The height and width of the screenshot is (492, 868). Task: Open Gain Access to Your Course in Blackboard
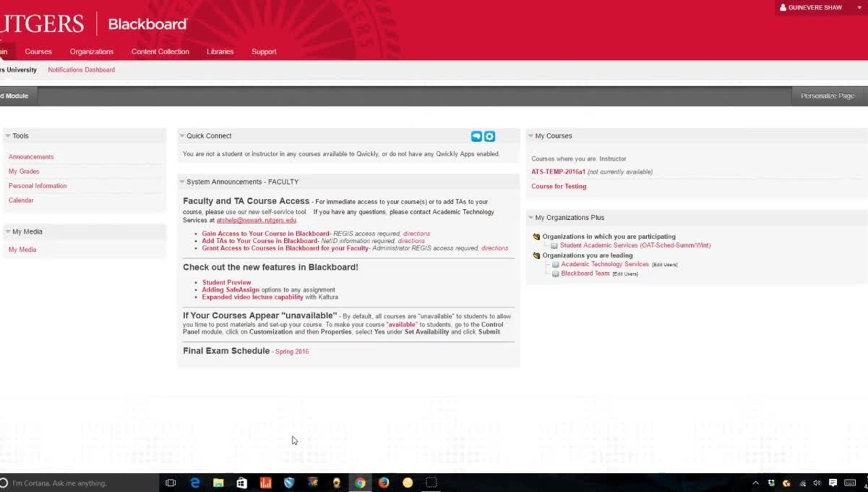tap(266, 233)
